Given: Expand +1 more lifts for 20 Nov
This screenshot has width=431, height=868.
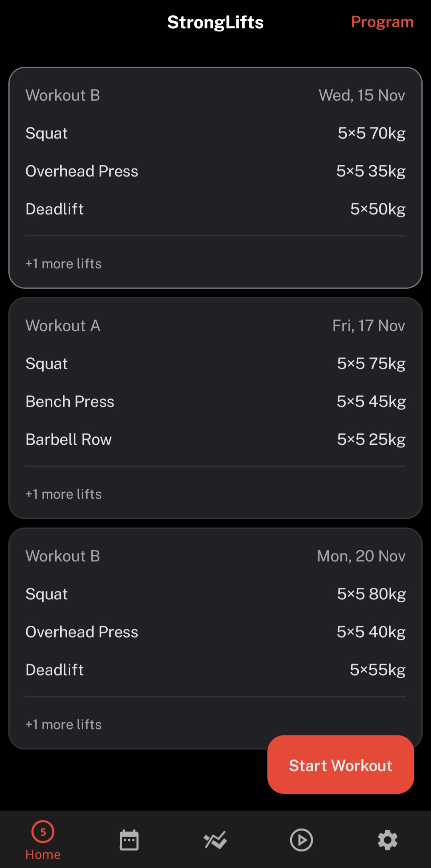Looking at the screenshot, I should click(x=63, y=725).
